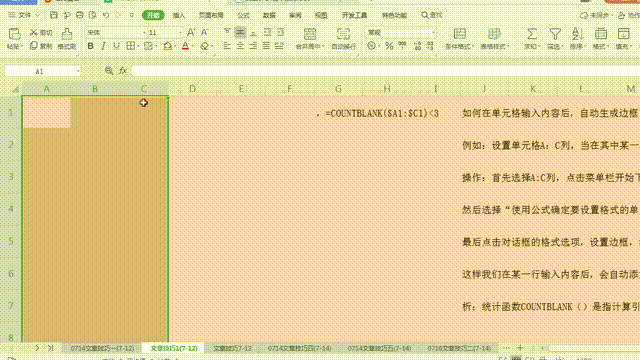Click the percent style icon
This screenshot has width=640, height=360.
tap(389, 46)
